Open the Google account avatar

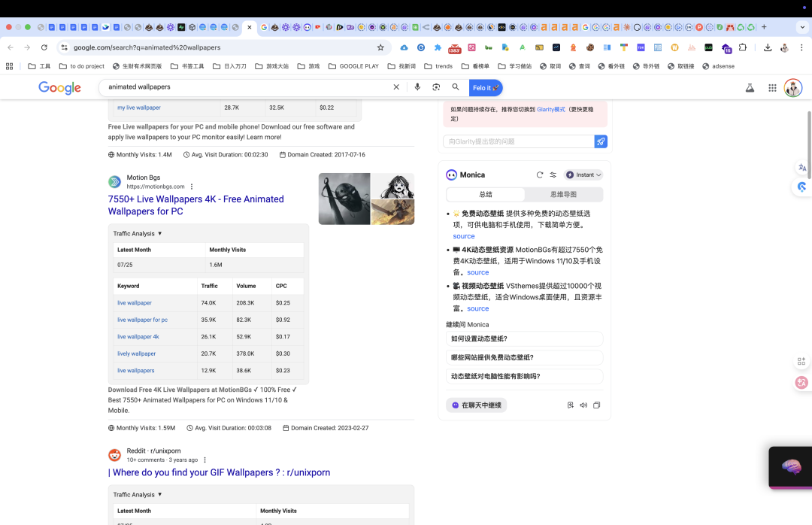click(793, 87)
